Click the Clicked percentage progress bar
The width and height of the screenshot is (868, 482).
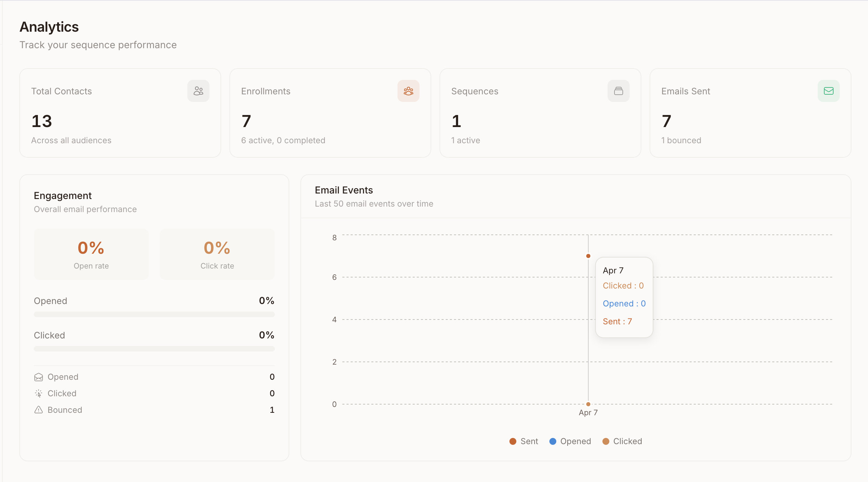154,349
